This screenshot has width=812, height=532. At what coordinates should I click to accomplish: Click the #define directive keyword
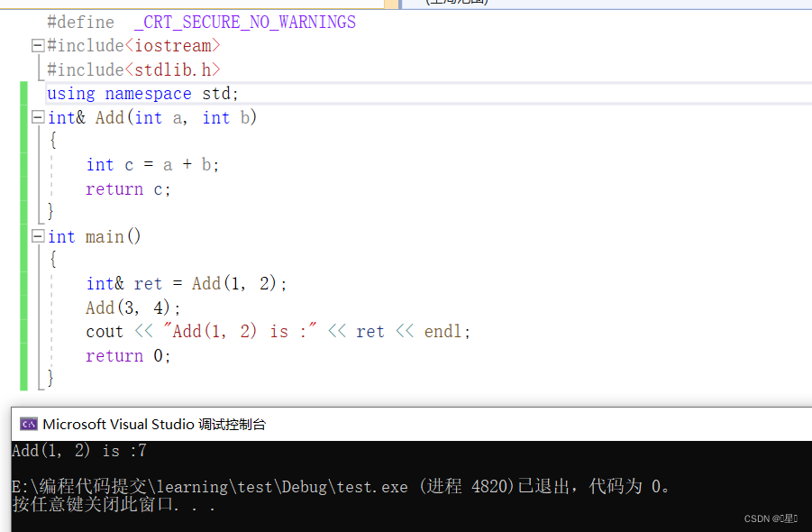point(81,23)
